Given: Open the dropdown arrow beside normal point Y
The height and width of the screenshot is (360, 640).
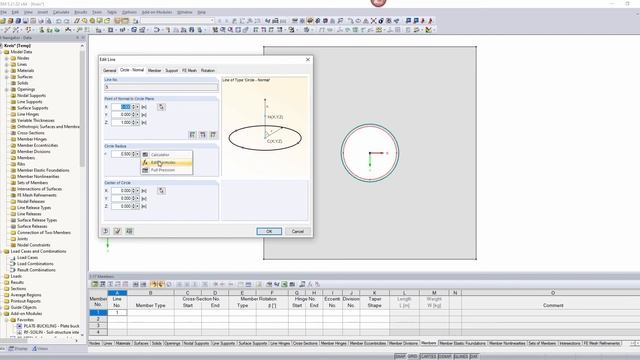Looking at the screenshot, I should tap(138, 115).
